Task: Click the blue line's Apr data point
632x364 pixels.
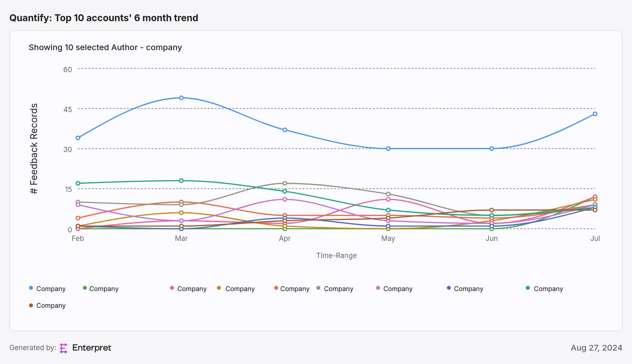Action: [285, 130]
